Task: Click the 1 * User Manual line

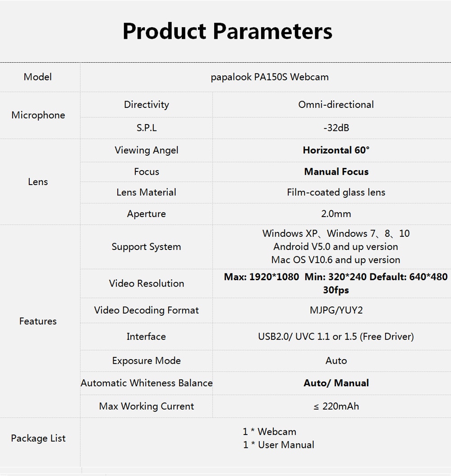Action: tap(279, 445)
